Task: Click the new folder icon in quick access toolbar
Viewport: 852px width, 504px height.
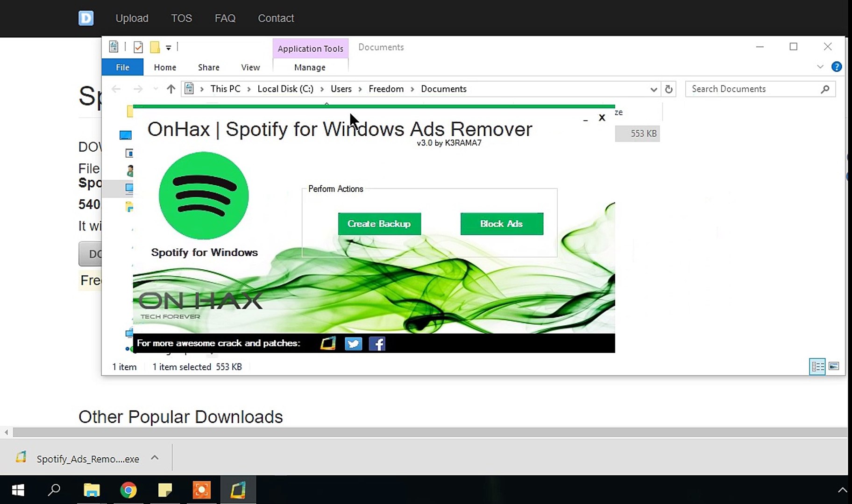Action: pyautogui.click(x=155, y=47)
